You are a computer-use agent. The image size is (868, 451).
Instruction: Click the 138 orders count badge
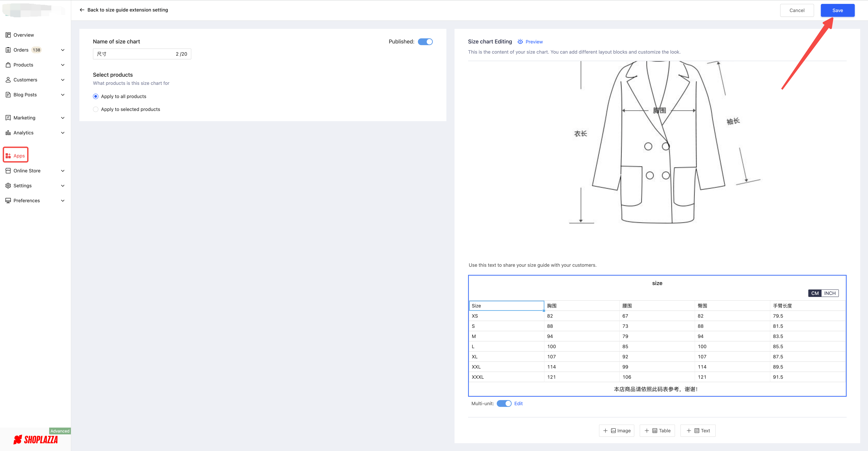(36, 50)
